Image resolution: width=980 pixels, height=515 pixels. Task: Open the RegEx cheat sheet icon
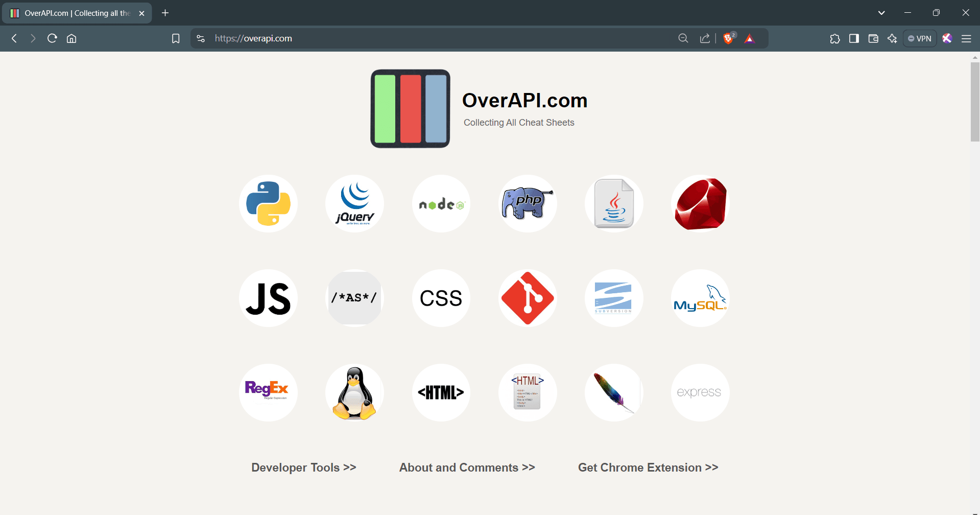point(268,392)
